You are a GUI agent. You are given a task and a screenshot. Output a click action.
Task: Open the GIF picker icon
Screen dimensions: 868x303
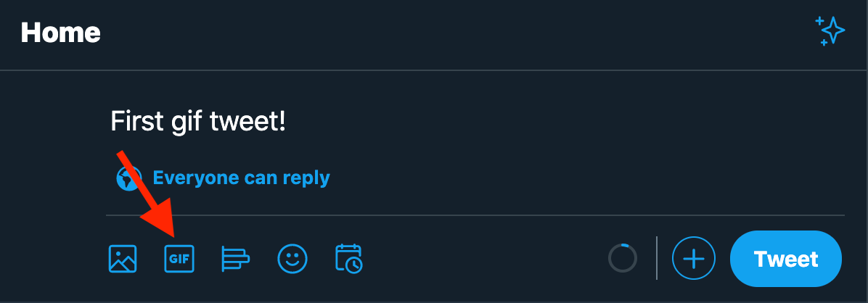pyautogui.click(x=179, y=259)
